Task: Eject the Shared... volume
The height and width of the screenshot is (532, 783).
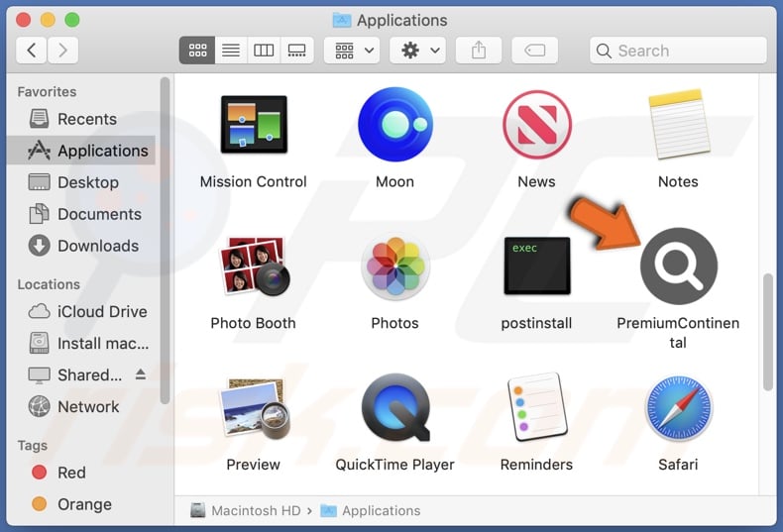Action: click(141, 374)
